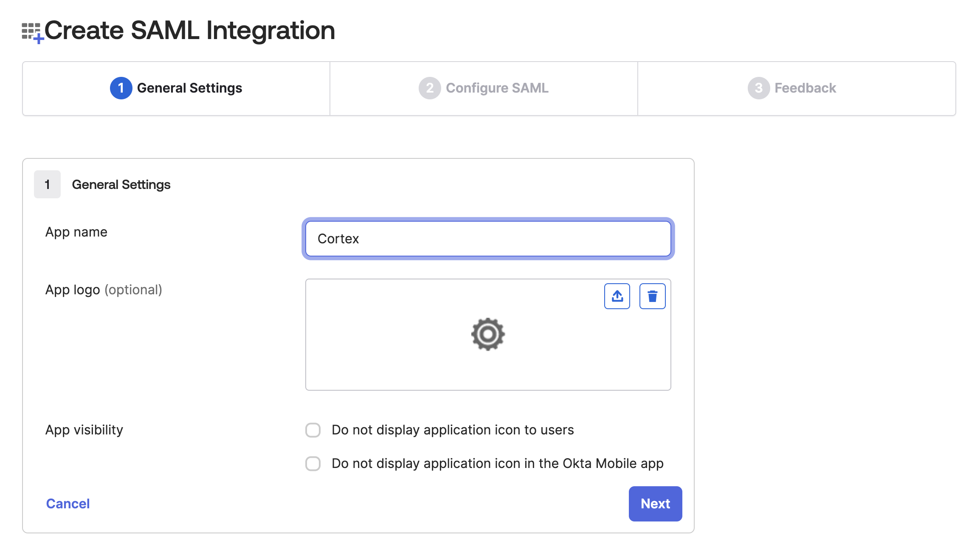Click the 'App name' label
The width and height of the screenshot is (980, 558).
point(76,232)
